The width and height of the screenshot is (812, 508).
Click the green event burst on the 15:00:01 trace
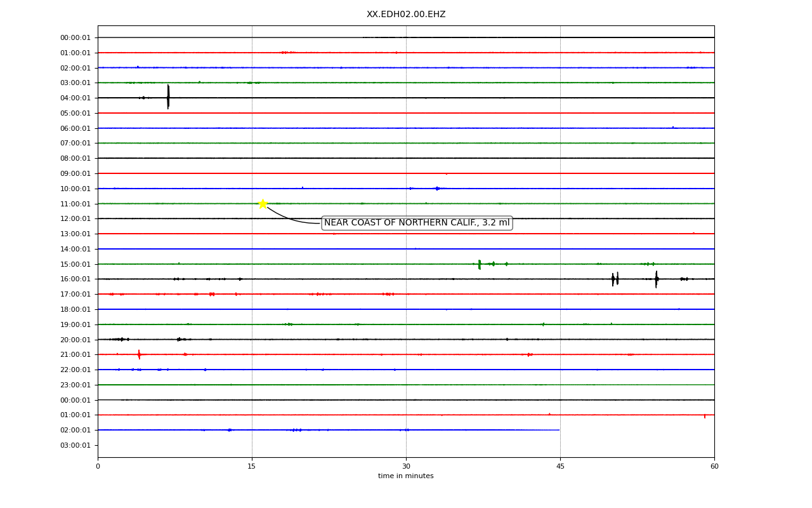pos(480,264)
